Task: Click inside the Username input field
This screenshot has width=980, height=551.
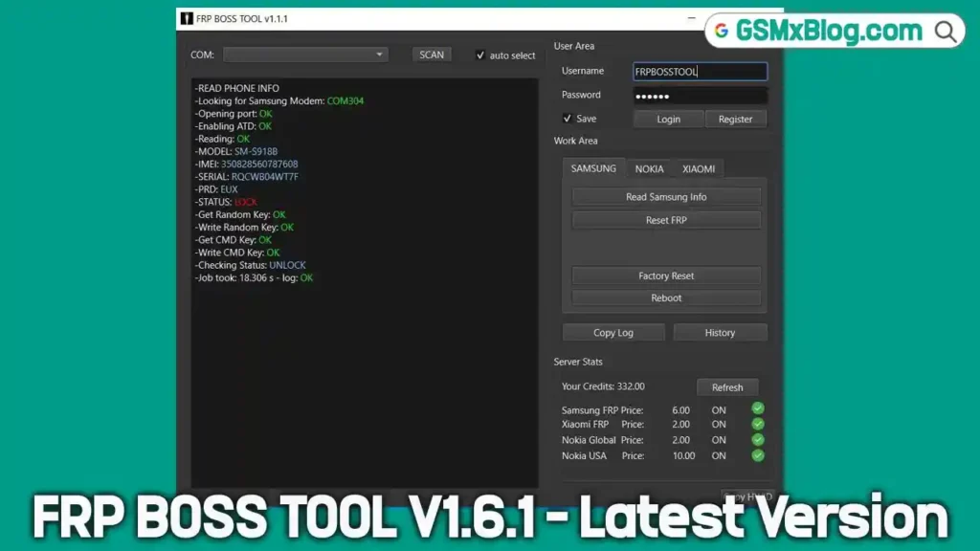Action: [700, 71]
